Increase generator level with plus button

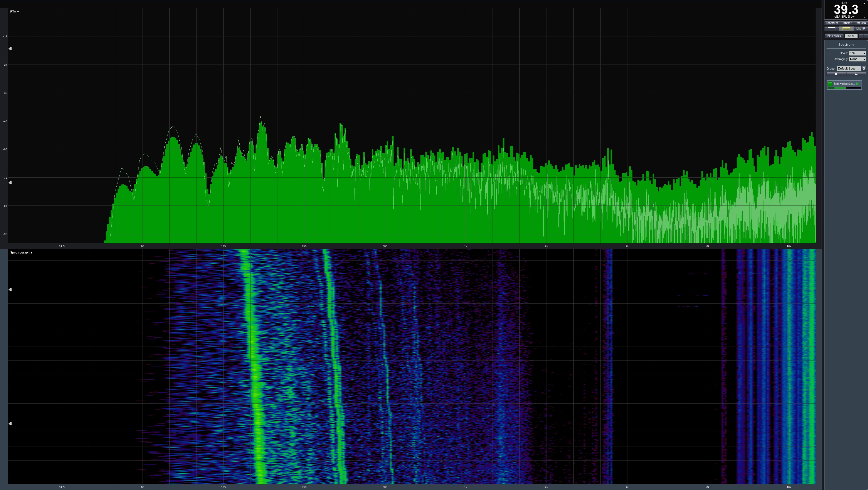click(861, 36)
